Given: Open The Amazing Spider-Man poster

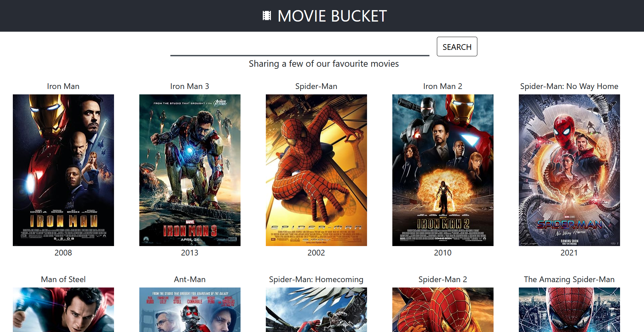Looking at the screenshot, I should click(569, 310).
